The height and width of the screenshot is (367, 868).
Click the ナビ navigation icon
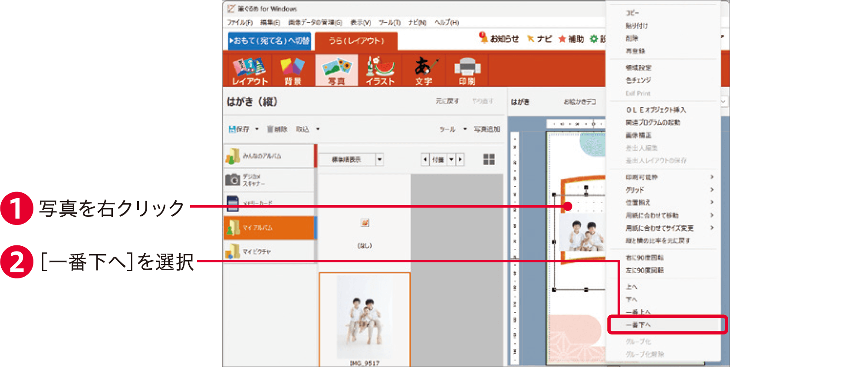coord(531,39)
